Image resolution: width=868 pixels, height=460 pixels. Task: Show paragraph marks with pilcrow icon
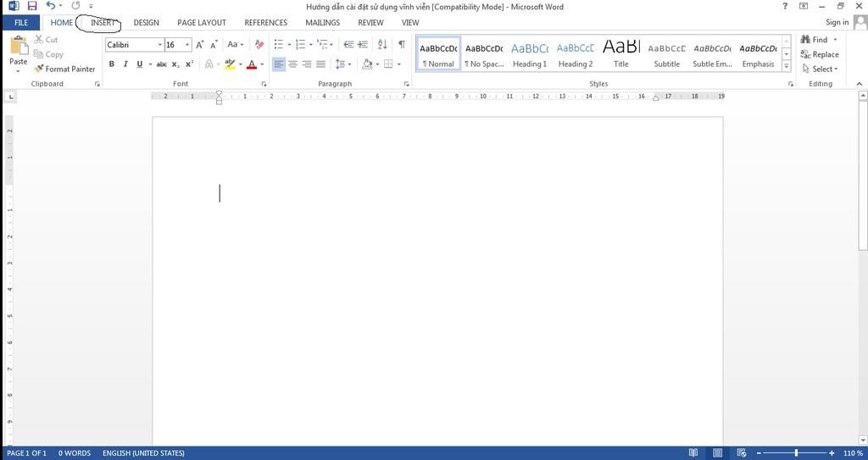[x=402, y=44]
